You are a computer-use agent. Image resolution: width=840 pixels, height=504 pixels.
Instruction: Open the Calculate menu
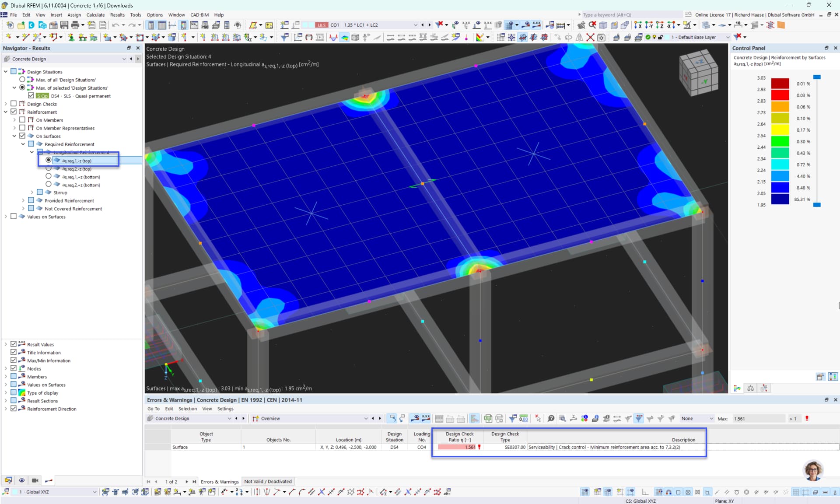(x=95, y=14)
